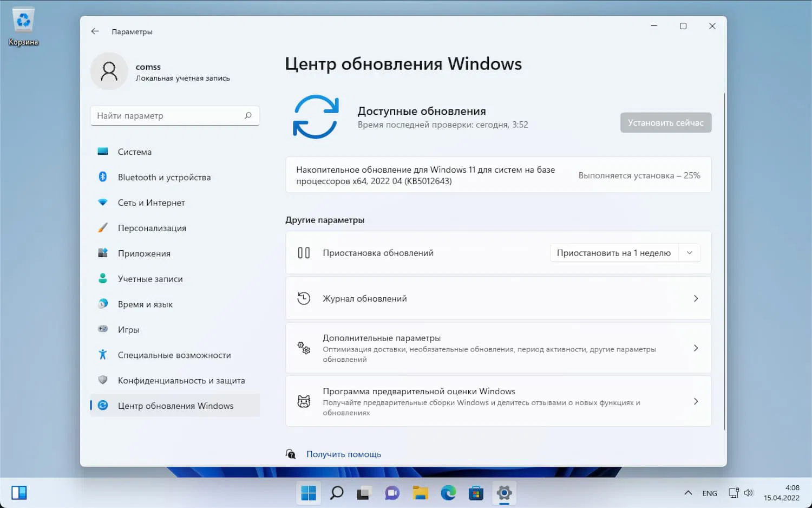The width and height of the screenshot is (812, 508).
Task: Go back using the arrow in Параметры
Action: coord(95,31)
